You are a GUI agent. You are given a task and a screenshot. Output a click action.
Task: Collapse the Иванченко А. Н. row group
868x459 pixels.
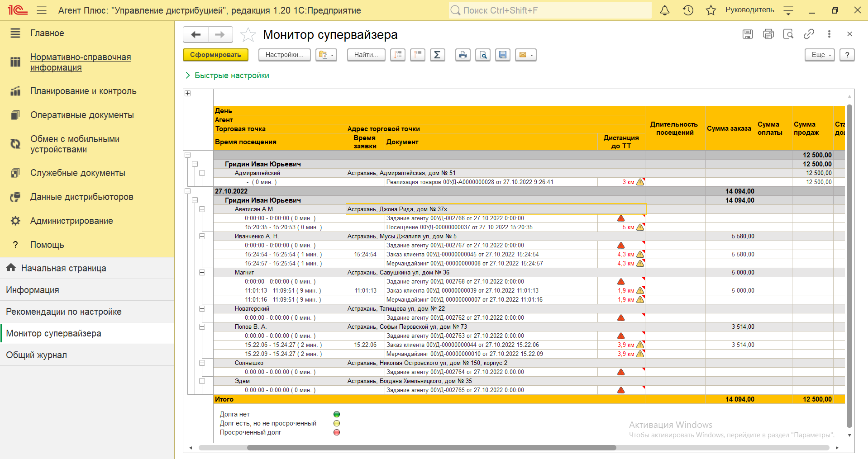(x=202, y=236)
